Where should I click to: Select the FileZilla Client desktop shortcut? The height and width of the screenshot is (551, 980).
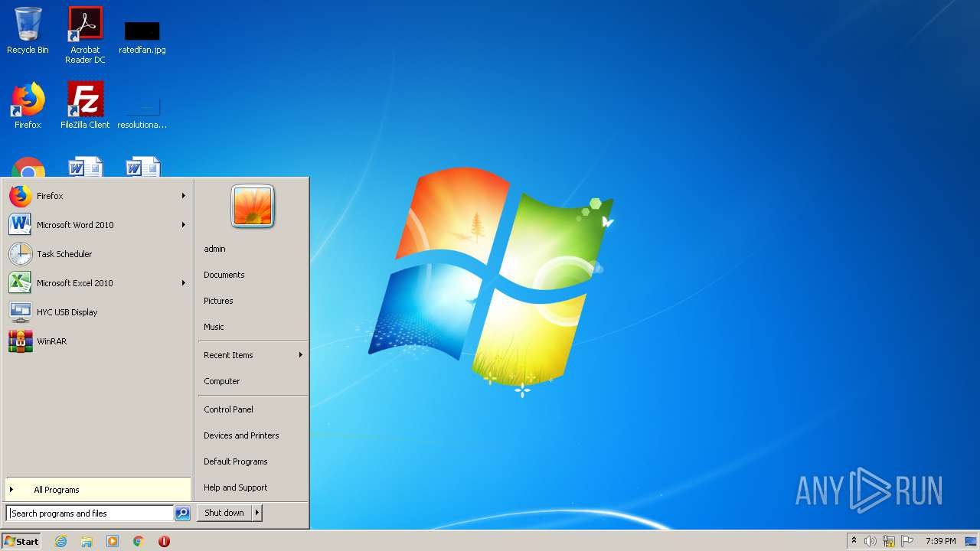click(x=85, y=106)
